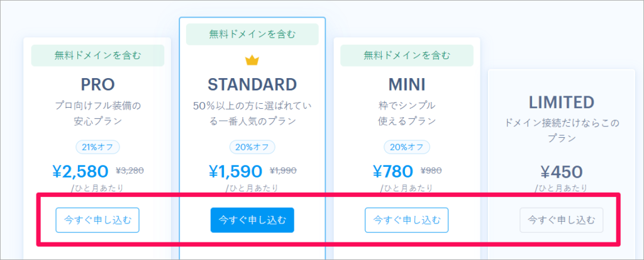Viewport: 644px width, 260px height.
Task: Select the 20%オフ badge under MINI
Action: pyautogui.click(x=406, y=147)
